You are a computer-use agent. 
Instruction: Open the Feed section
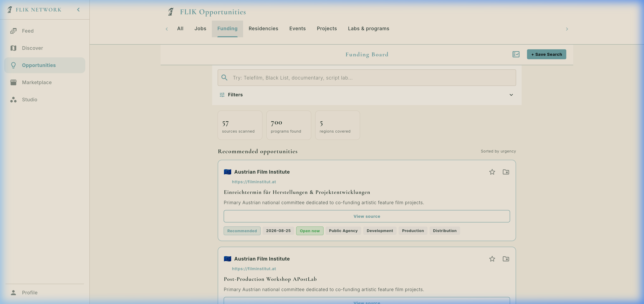(45, 31)
